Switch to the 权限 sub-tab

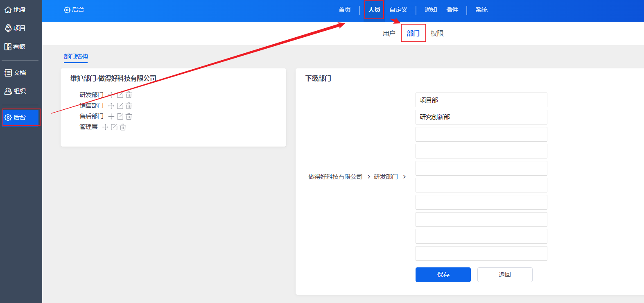[437, 34]
